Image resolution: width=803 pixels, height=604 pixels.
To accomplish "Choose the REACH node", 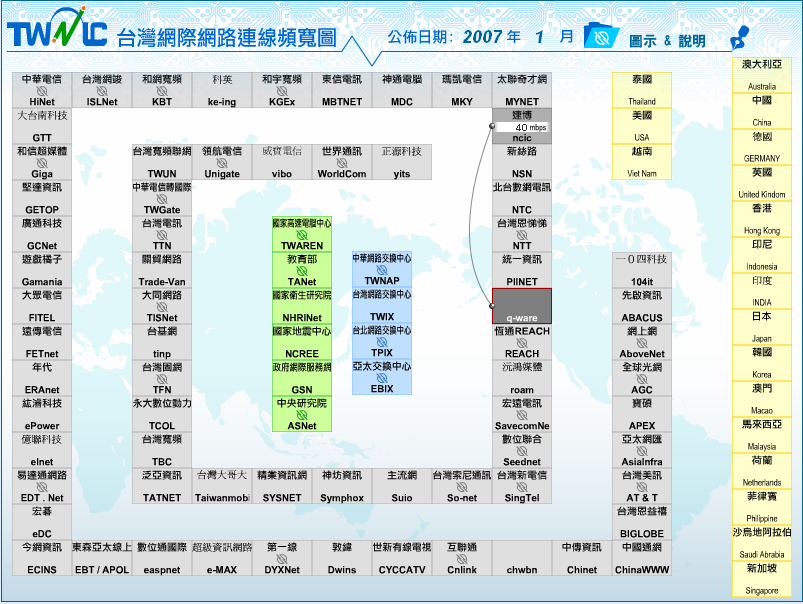I will [x=522, y=342].
